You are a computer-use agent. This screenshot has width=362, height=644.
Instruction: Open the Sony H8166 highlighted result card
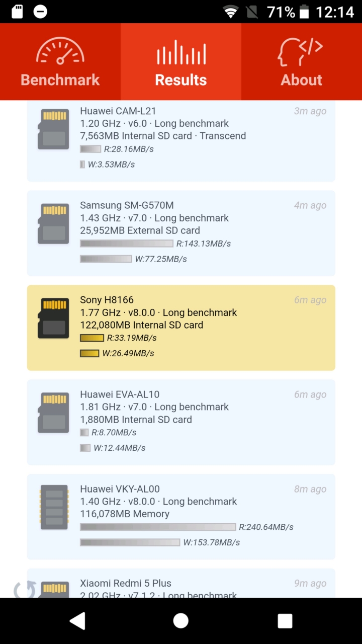point(181,328)
